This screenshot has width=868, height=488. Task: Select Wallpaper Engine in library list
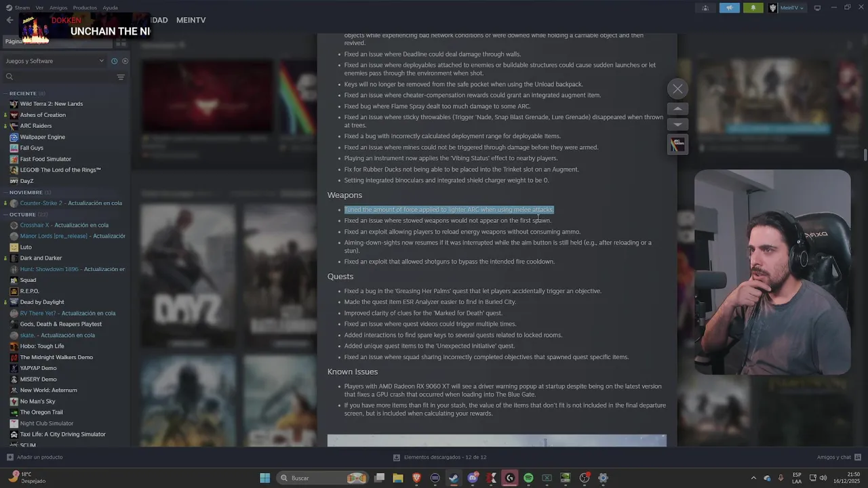(x=43, y=137)
